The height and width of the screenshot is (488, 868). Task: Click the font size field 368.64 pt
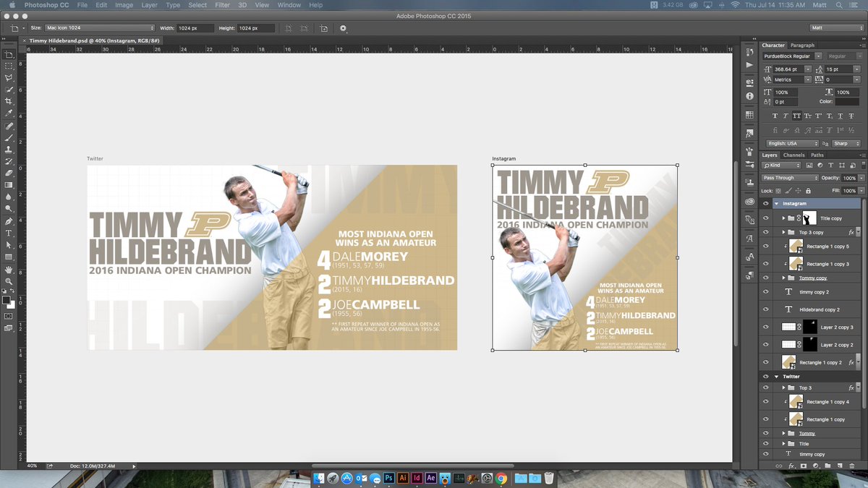(789, 68)
